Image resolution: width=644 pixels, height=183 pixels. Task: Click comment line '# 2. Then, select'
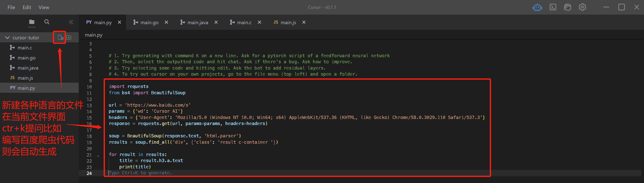coord(230,62)
